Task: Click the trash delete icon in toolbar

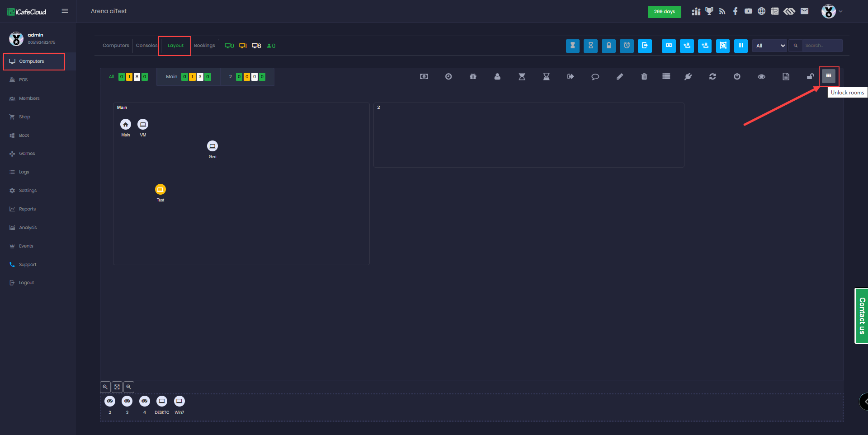Action: (x=644, y=77)
